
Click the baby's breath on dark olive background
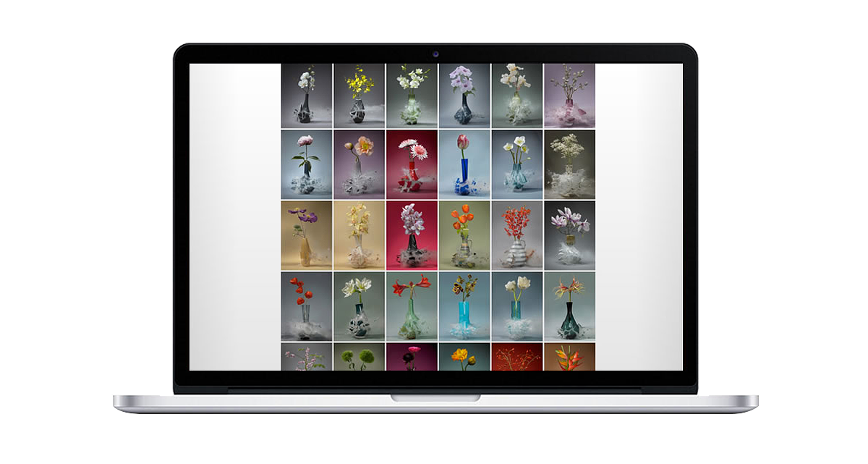[x=569, y=164]
